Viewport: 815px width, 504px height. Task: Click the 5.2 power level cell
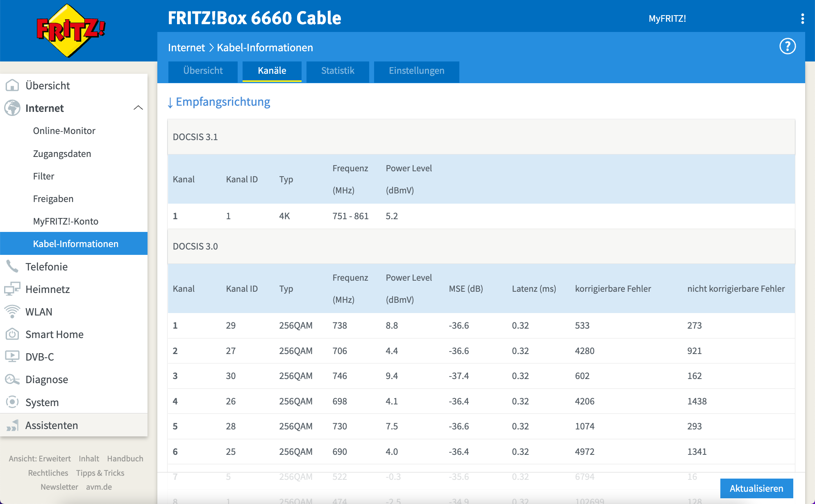392,216
